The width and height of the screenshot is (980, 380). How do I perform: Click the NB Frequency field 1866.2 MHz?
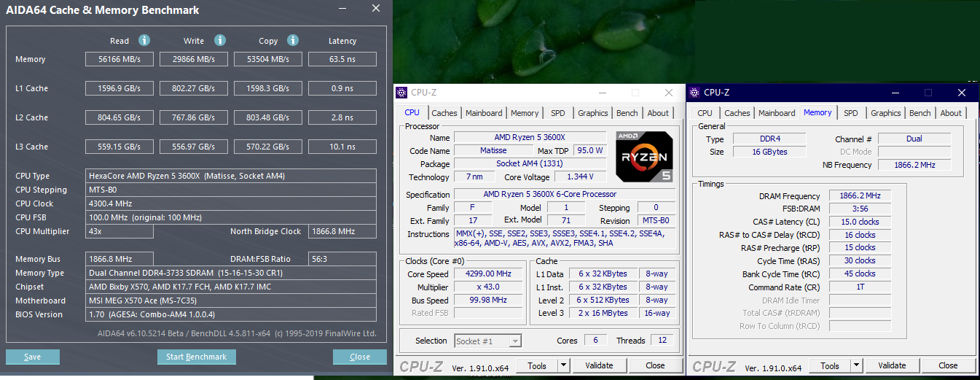point(914,165)
